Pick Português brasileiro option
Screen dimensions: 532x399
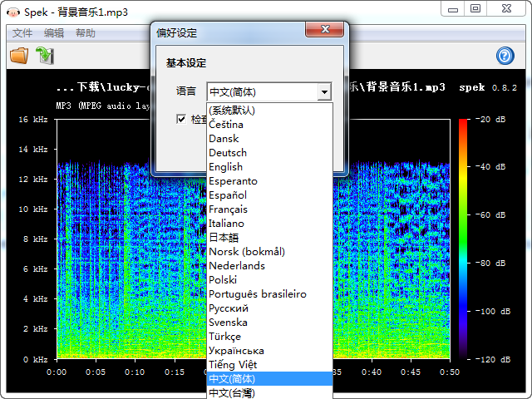click(269, 294)
